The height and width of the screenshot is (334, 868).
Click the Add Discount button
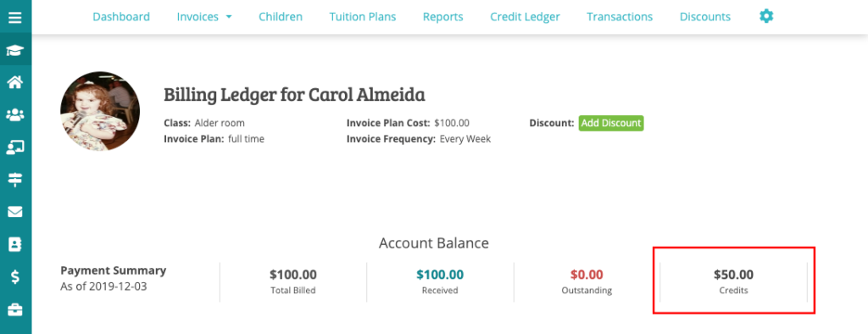pyautogui.click(x=611, y=123)
